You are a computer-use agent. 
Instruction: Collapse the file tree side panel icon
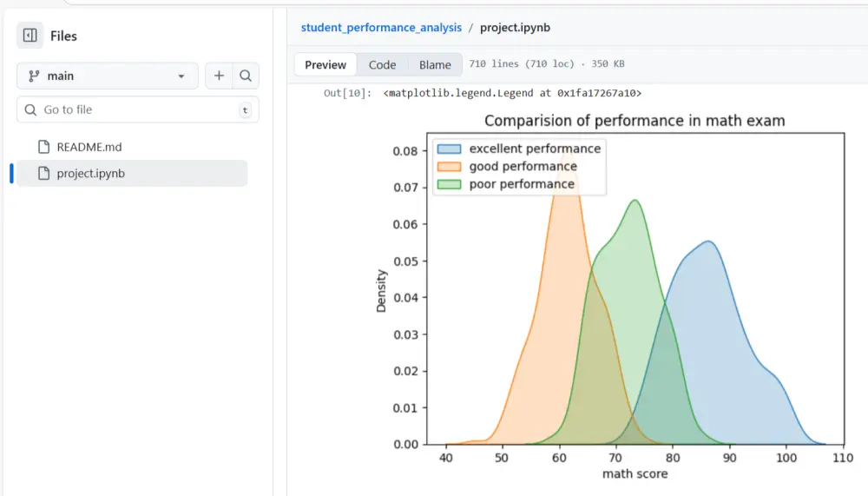click(30, 36)
